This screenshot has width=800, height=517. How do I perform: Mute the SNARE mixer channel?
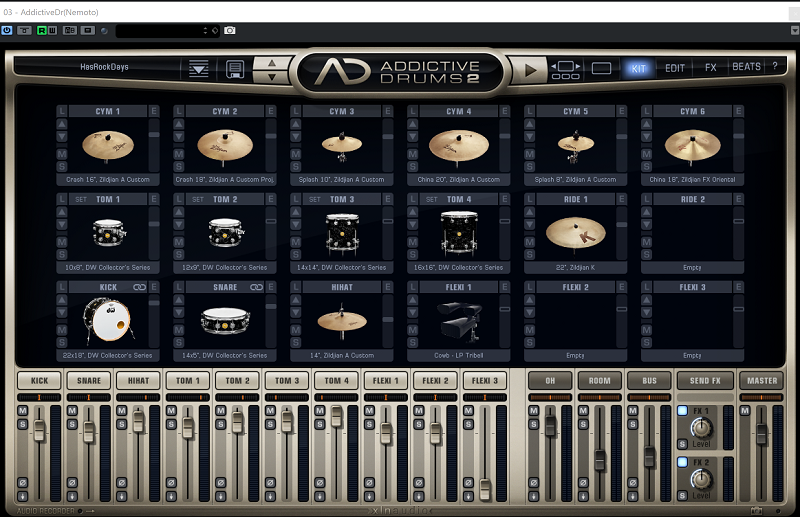[72, 410]
